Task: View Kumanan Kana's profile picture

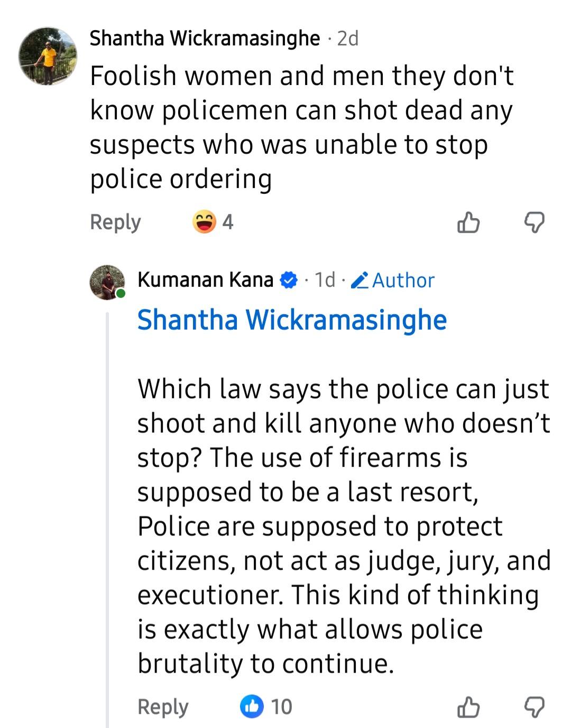Action: 107,282
